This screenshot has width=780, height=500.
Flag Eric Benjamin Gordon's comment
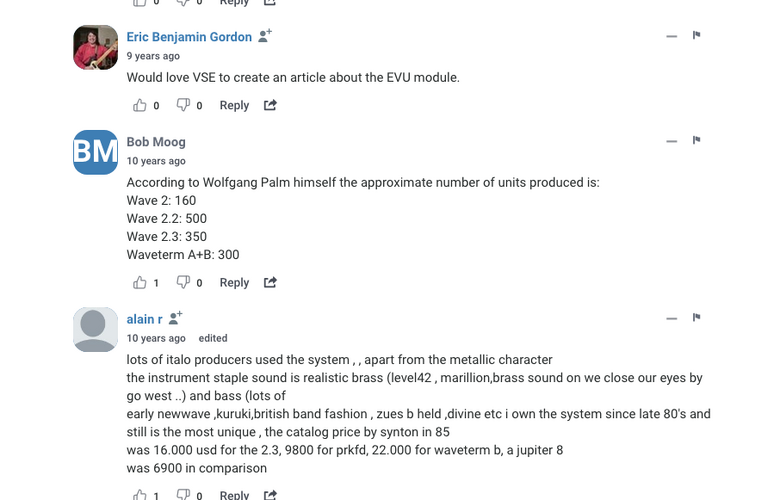click(696, 35)
